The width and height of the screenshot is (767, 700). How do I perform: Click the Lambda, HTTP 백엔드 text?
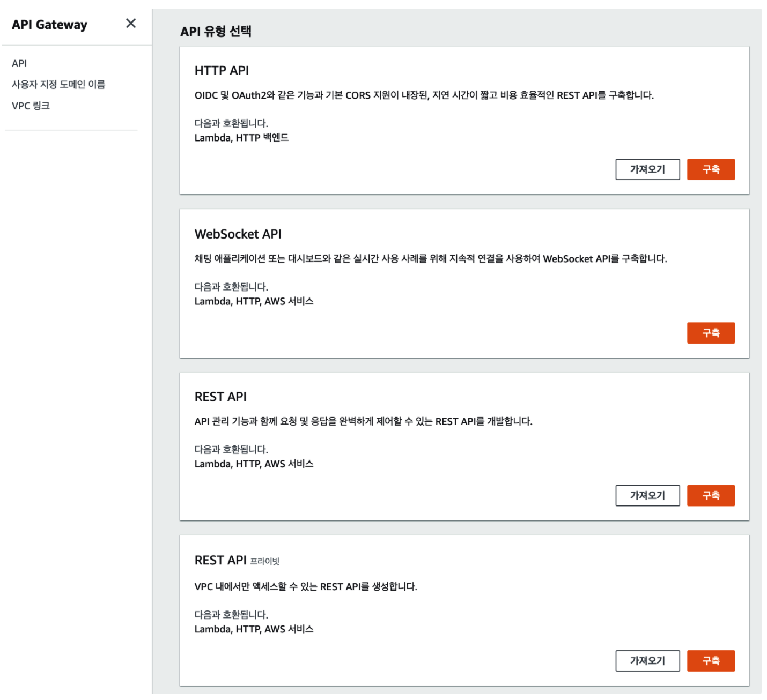[241, 138]
